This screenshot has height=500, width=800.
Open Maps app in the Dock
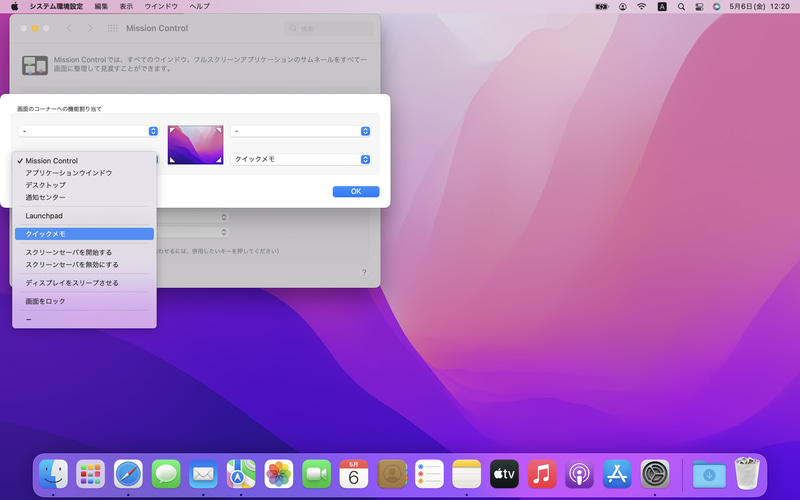click(x=241, y=474)
